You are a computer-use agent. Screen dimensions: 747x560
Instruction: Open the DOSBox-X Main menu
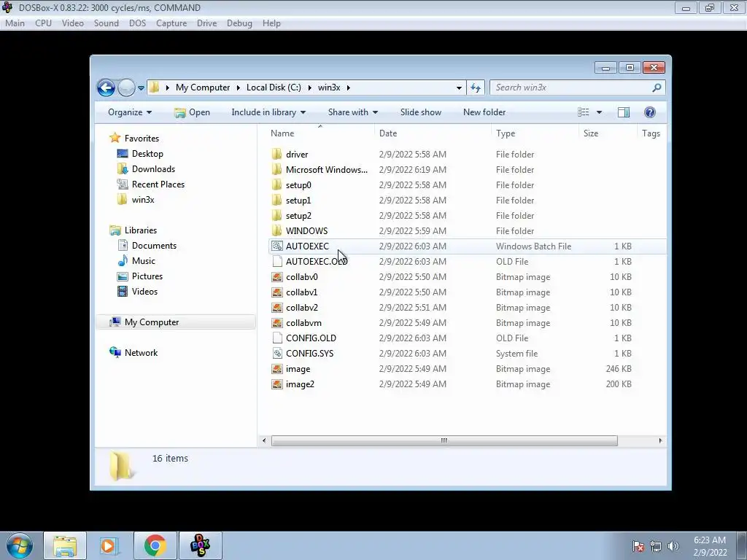pos(15,23)
